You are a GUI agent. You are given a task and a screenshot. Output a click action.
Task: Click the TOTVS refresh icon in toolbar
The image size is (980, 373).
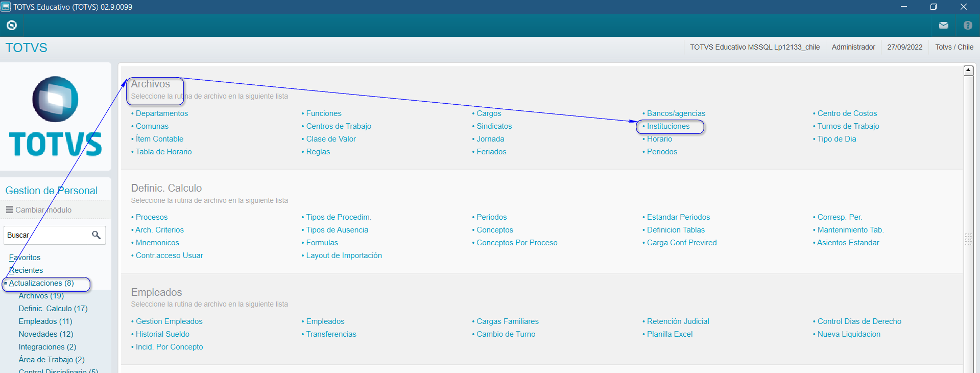pyautogui.click(x=12, y=25)
